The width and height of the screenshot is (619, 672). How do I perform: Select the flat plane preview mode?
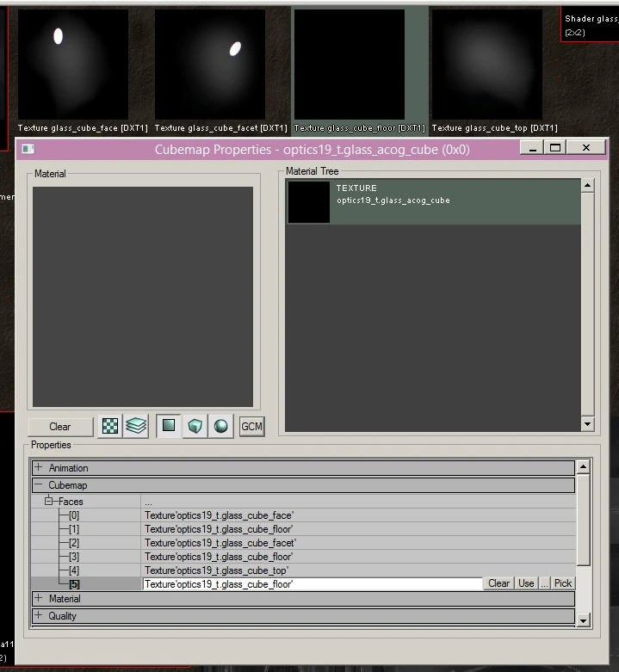tap(169, 426)
